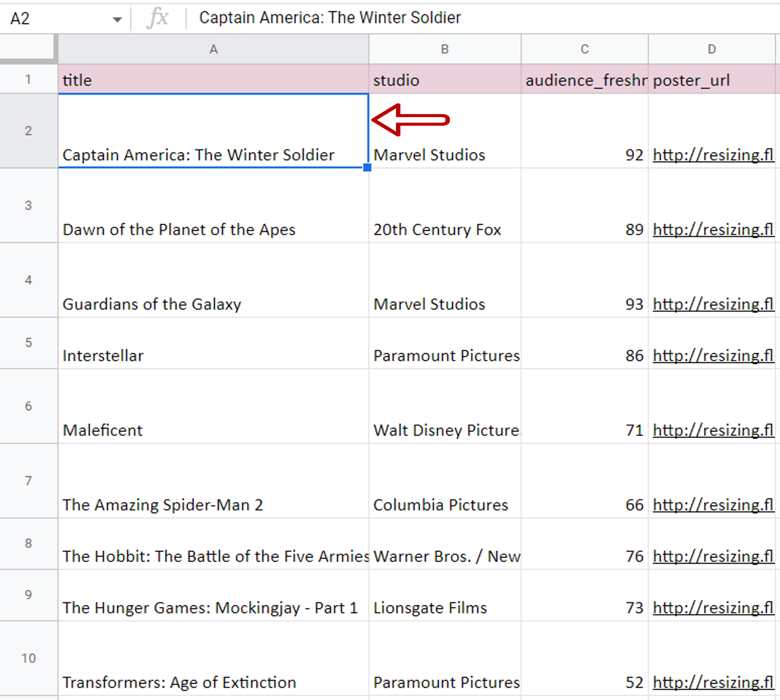Open poster link for Captain America row

coord(713,155)
